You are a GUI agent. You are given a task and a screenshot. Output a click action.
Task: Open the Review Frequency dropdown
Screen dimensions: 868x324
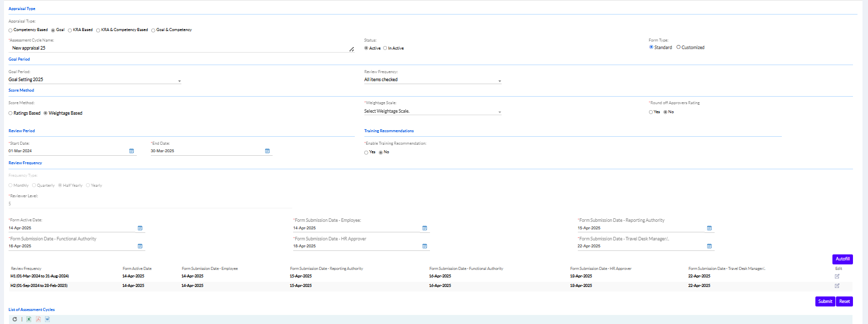pos(499,81)
